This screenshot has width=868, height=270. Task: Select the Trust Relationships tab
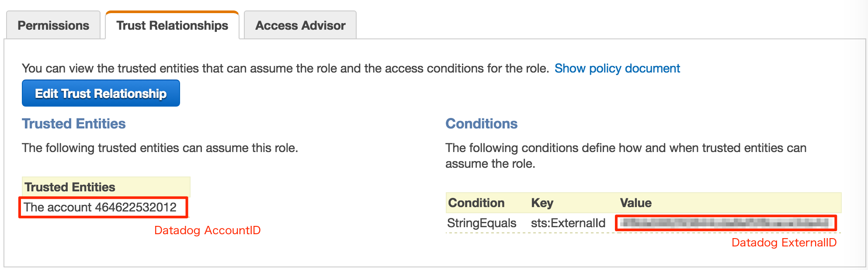click(172, 25)
